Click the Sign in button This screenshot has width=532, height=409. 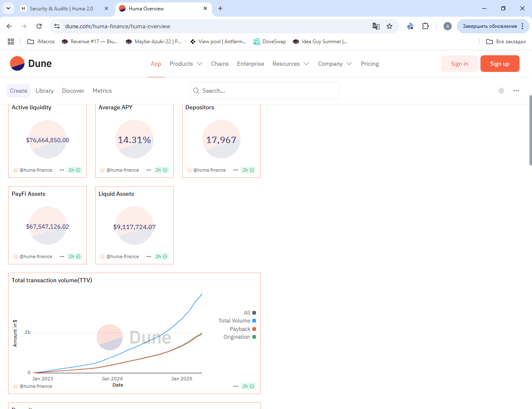click(x=459, y=64)
